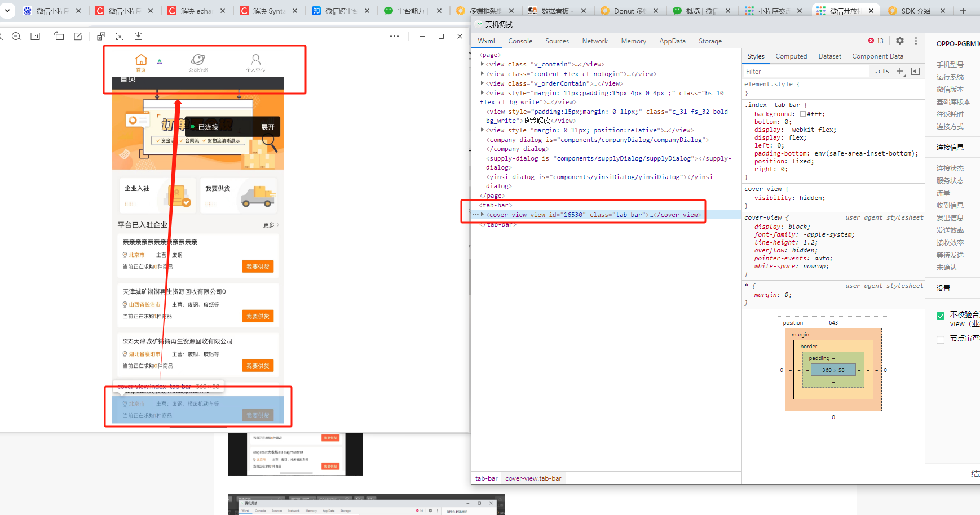Expand the v_orderContain view node
980x515 pixels.
482,83
